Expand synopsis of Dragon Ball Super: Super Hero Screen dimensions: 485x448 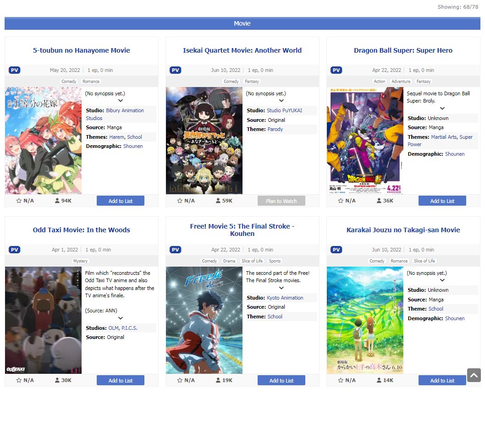[x=442, y=108]
